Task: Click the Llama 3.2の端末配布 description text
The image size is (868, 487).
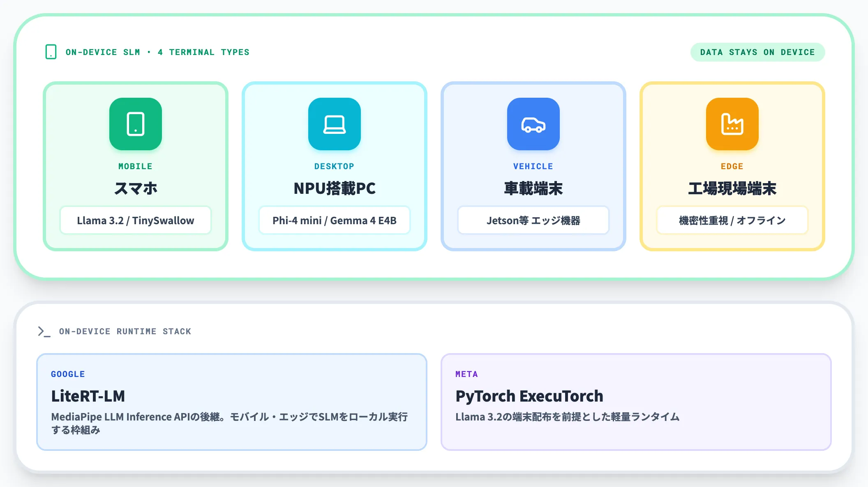Action: coord(568,417)
